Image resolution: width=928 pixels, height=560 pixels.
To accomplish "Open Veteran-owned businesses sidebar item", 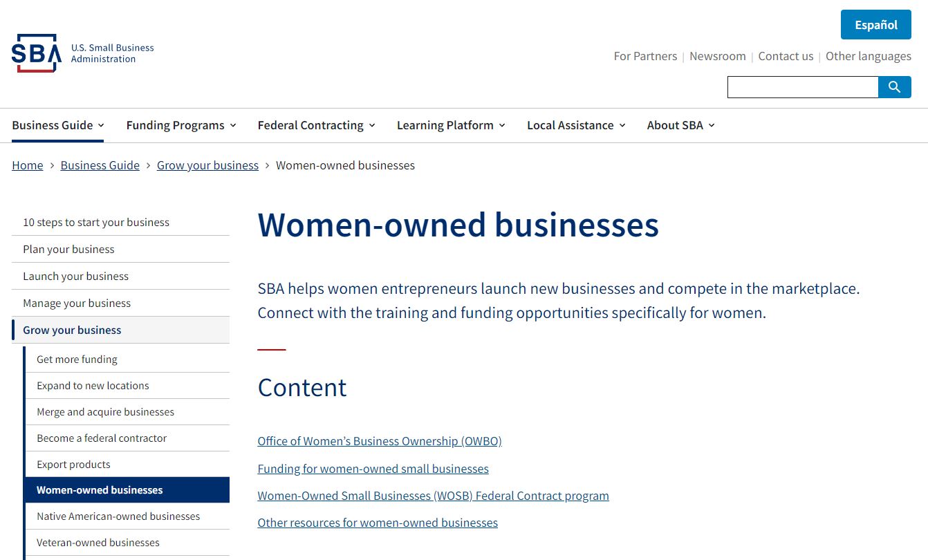I will click(x=98, y=543).
